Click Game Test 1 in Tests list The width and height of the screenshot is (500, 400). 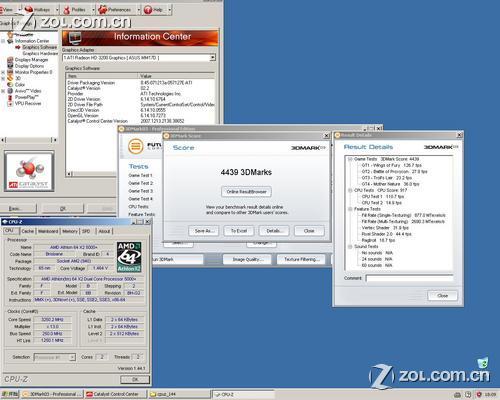point(140,175)
